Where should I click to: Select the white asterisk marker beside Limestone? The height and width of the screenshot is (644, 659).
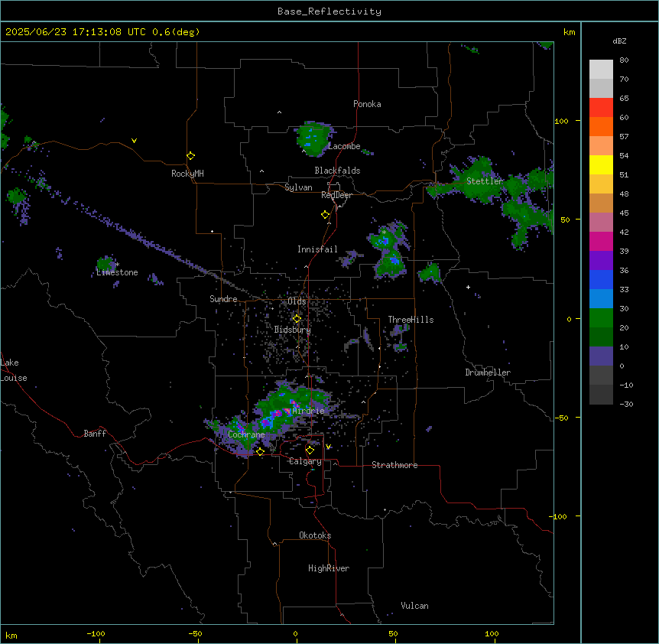click(x=118, y=265)
